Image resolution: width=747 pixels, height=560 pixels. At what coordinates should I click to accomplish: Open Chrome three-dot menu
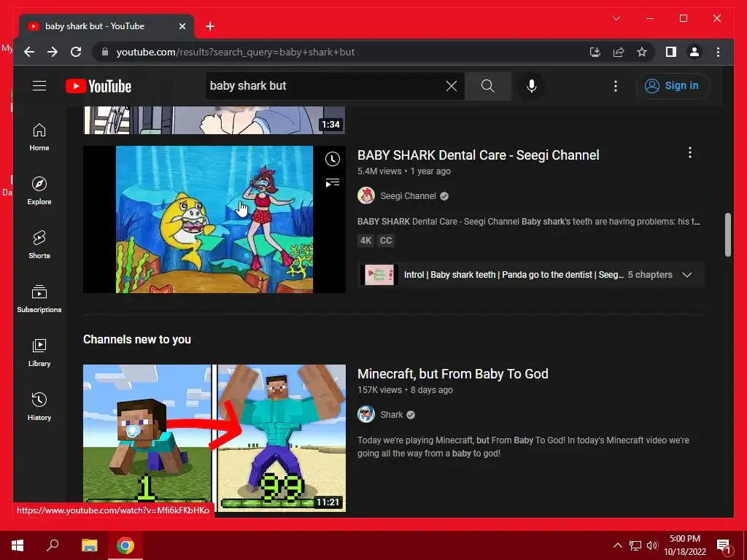click(x=718, y=52)
